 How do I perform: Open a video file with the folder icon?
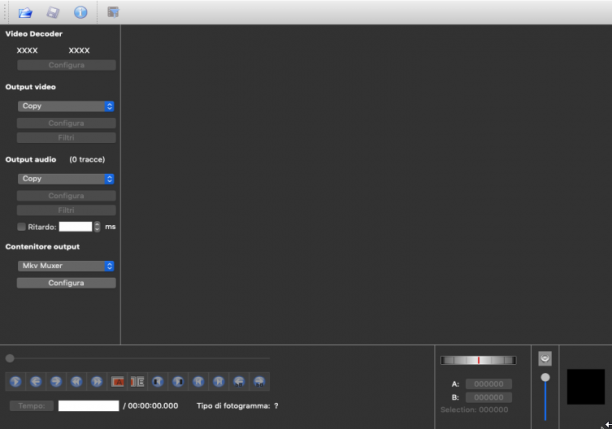25,12
